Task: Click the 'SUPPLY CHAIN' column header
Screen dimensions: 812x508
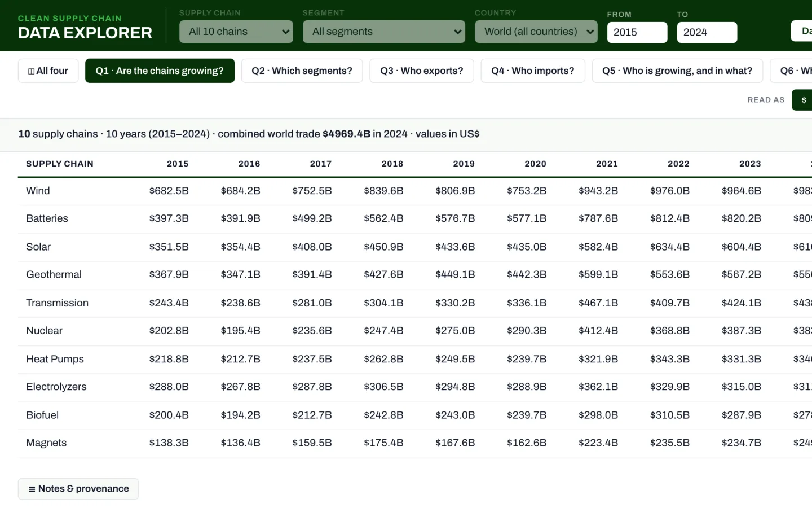Action: (x=60, y=164)
